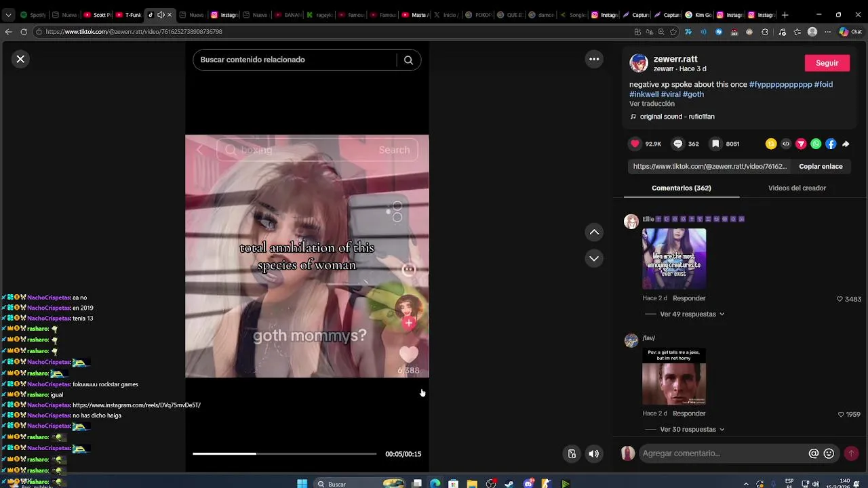Insert a mention with the @ icon
Screen dimensions: 868x488
pyautogui.click(x=814, y=453)
